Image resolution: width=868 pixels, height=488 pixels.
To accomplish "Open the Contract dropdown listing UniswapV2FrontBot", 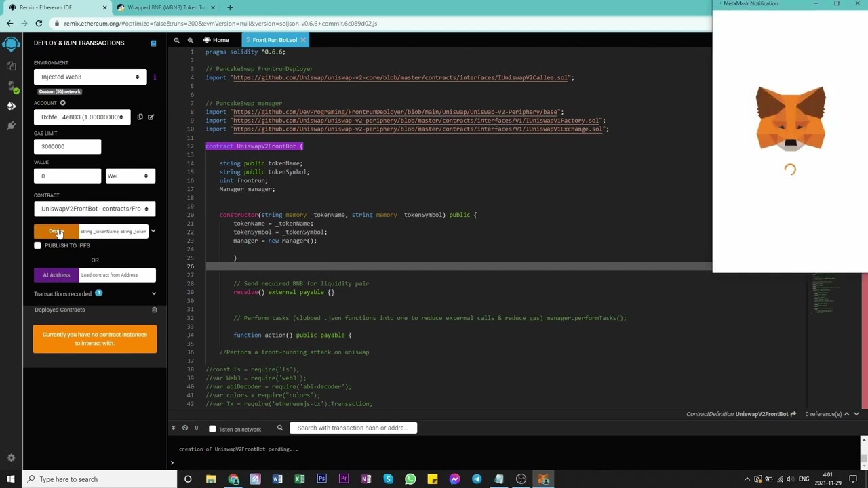I will click(x=95, y=209).
